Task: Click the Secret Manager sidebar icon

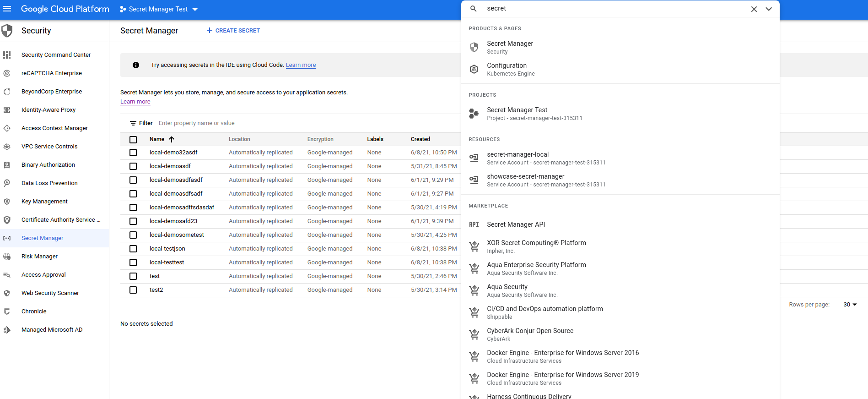Action: click(7, 238)
